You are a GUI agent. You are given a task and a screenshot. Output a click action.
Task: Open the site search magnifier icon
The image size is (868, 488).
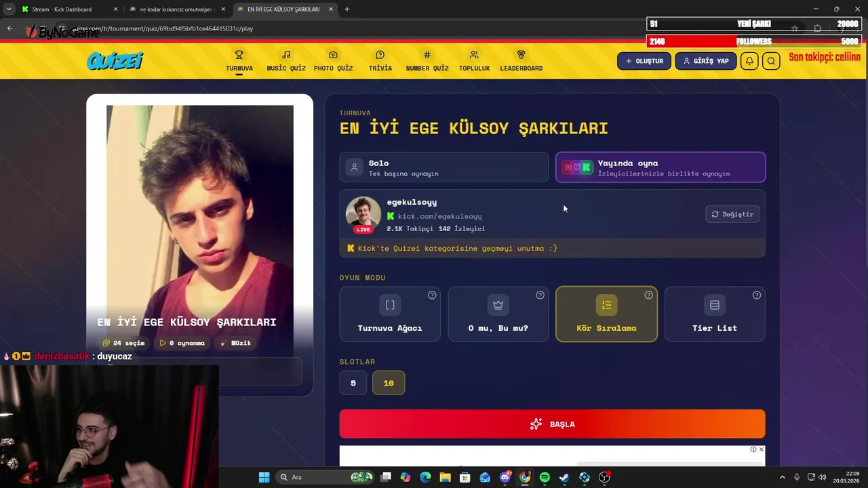(x=771, y=61)
